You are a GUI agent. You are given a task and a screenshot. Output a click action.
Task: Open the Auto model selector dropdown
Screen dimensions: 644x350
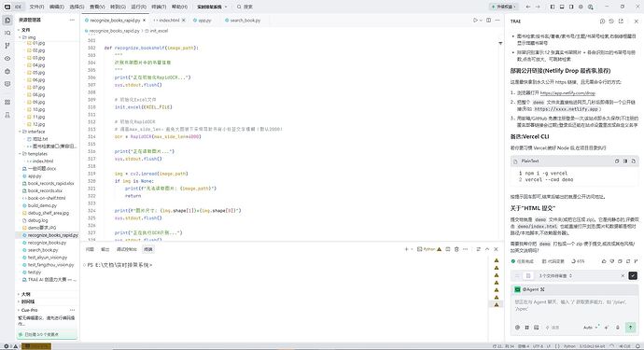(x=591, y=328)
